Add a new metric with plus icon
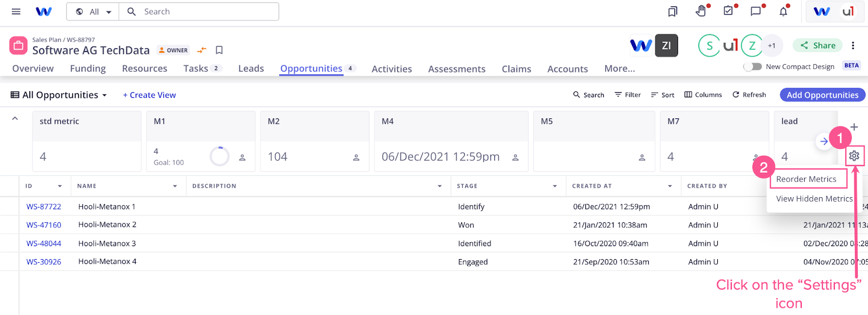This screenshot has height=315, width=868. 854,127
